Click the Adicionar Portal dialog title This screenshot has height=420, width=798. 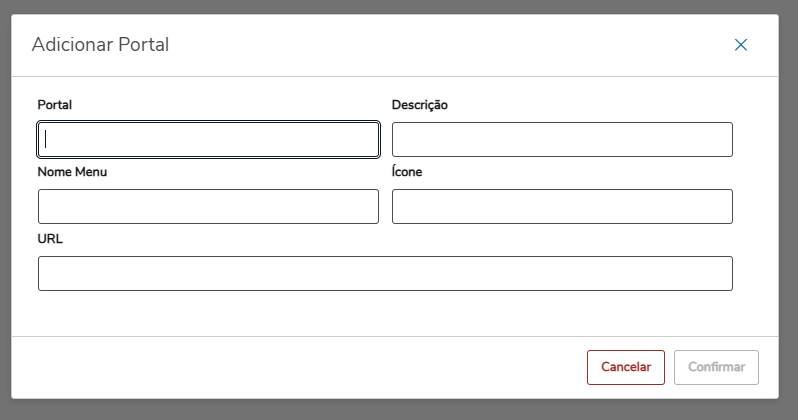pos(100,45)
